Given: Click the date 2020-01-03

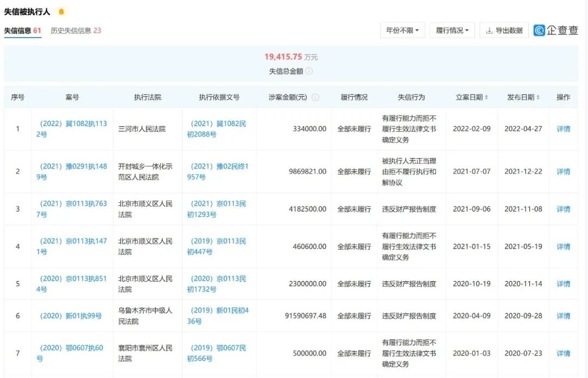Looking at the screenshot, I should (x=471, y=354).
